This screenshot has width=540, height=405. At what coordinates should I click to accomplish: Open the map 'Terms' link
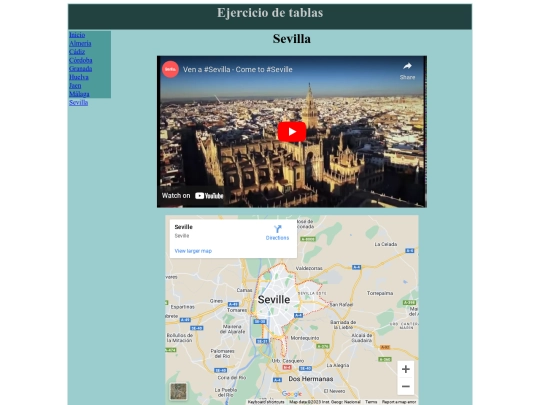[371, 402]
